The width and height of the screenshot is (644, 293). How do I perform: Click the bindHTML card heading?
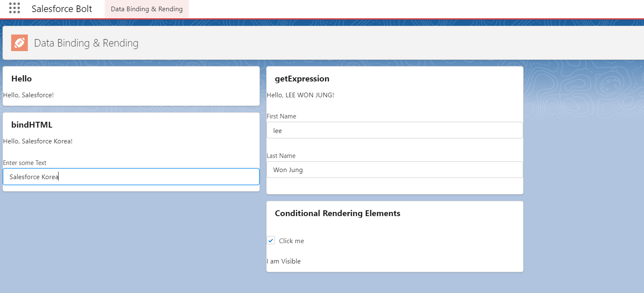click(x=32, y=125)
